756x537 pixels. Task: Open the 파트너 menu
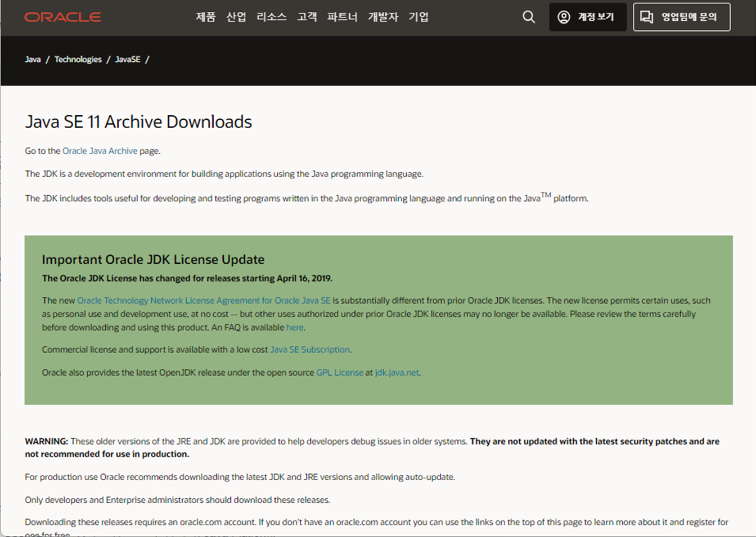tap(342, 17)
